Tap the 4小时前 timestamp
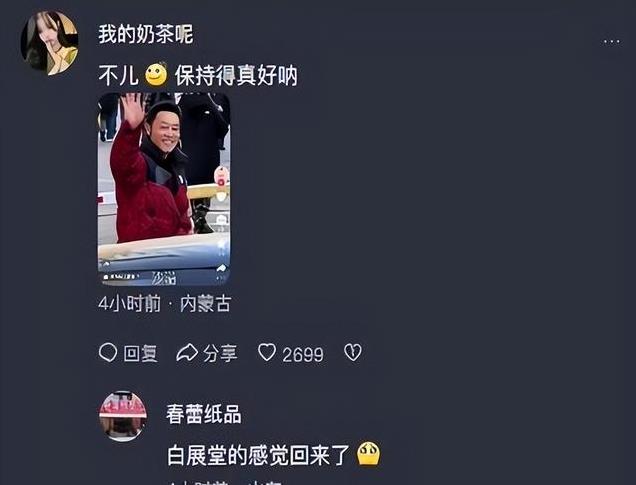 129,304
